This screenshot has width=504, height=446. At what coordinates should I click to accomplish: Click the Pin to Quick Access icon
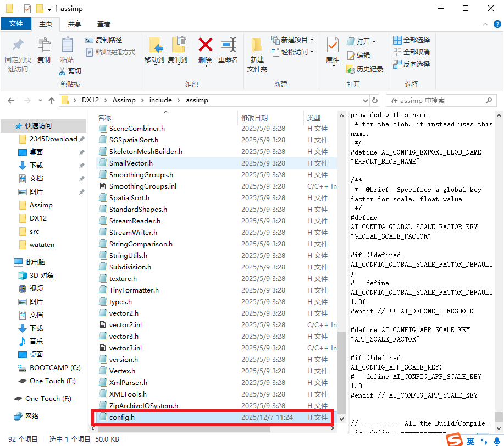(x=18, y=45)
